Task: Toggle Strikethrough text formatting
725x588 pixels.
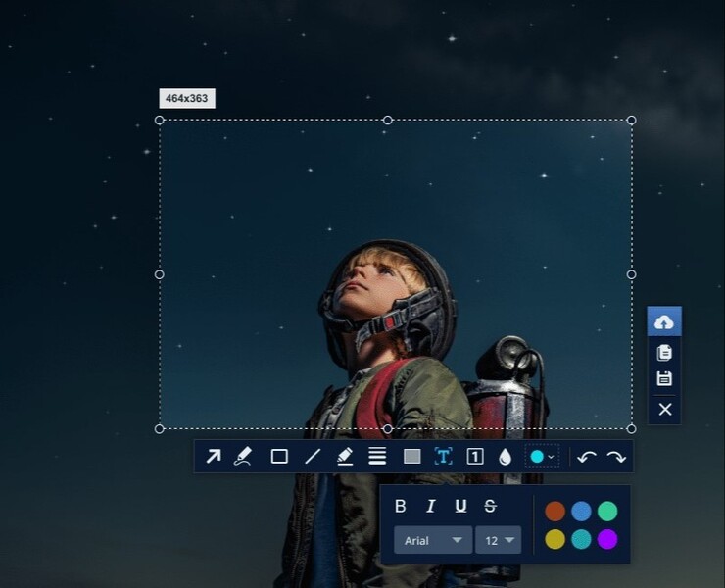Action: coord(491,507)
